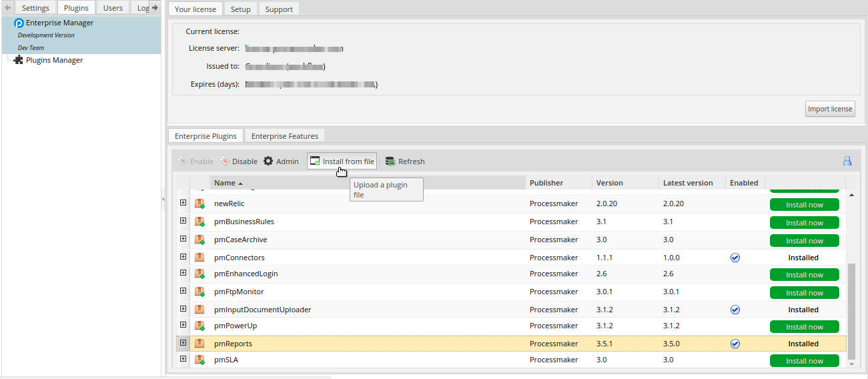Viewport: 868px width, 379px height.
Task: Click the Plugins Manager puzzle icon
Action: coord(19,60)
